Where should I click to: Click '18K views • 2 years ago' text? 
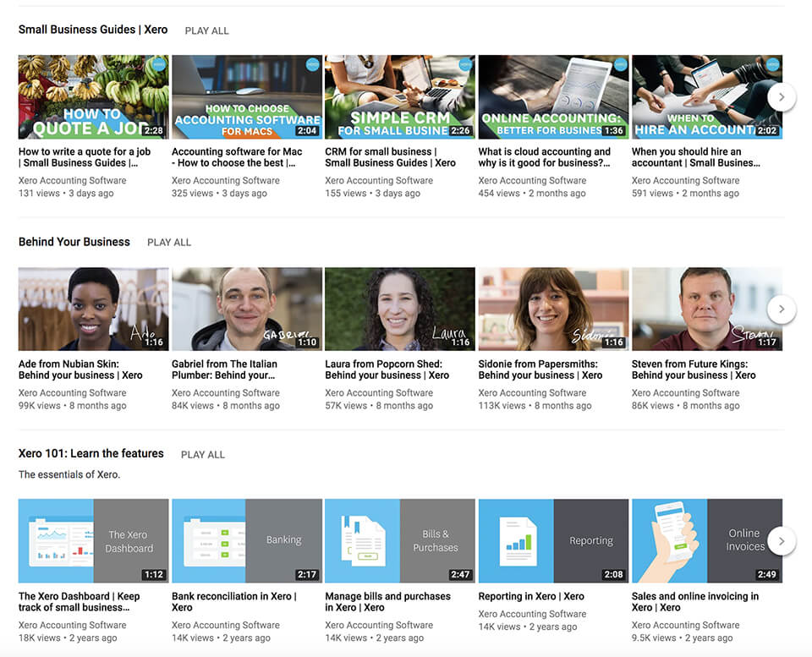pos(68,638)
